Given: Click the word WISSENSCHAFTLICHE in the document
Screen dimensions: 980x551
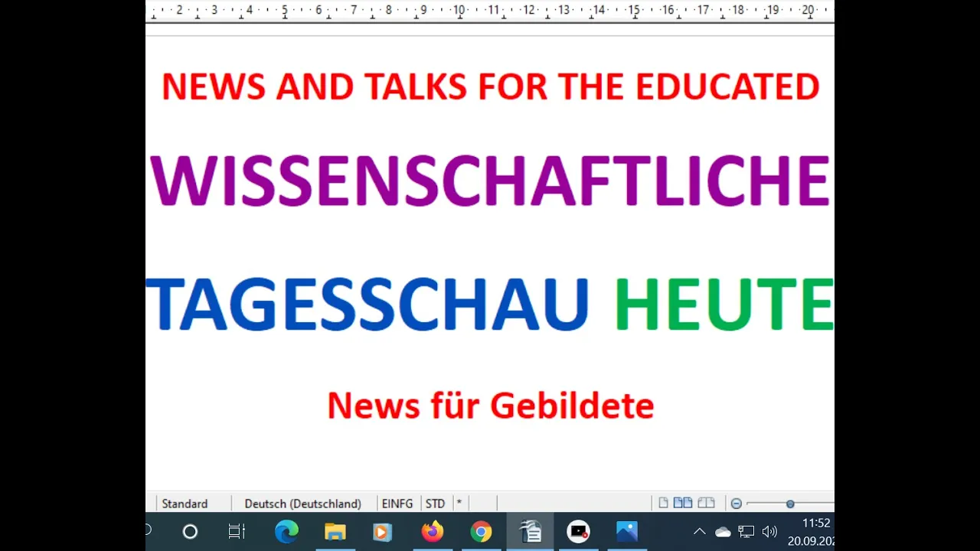Looking at the screenshot, I should pyautogui.click(x=490, y=181).
